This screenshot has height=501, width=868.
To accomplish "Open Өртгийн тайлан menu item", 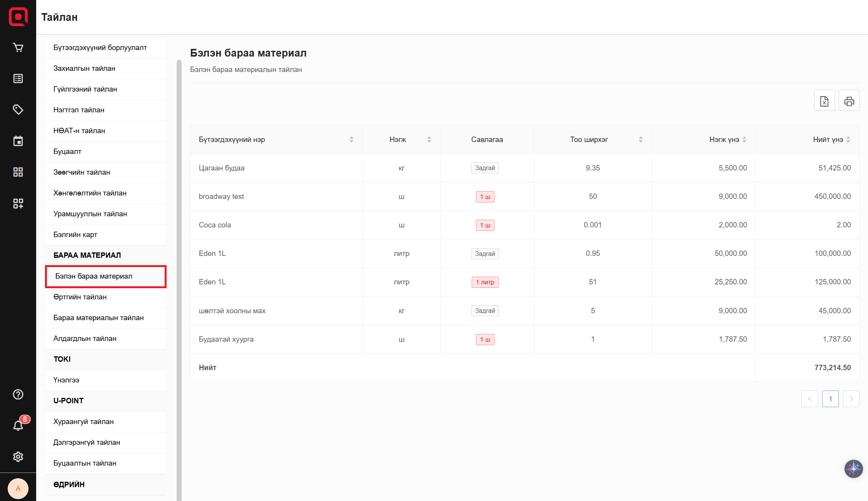I will [x=80, y=297].
